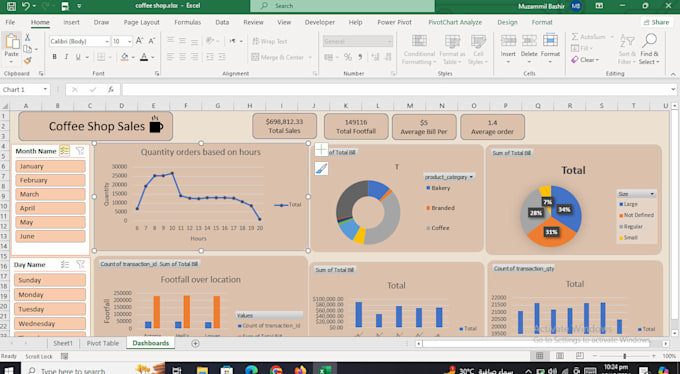Adjust the zoom slider in status bar

point(624,356)
